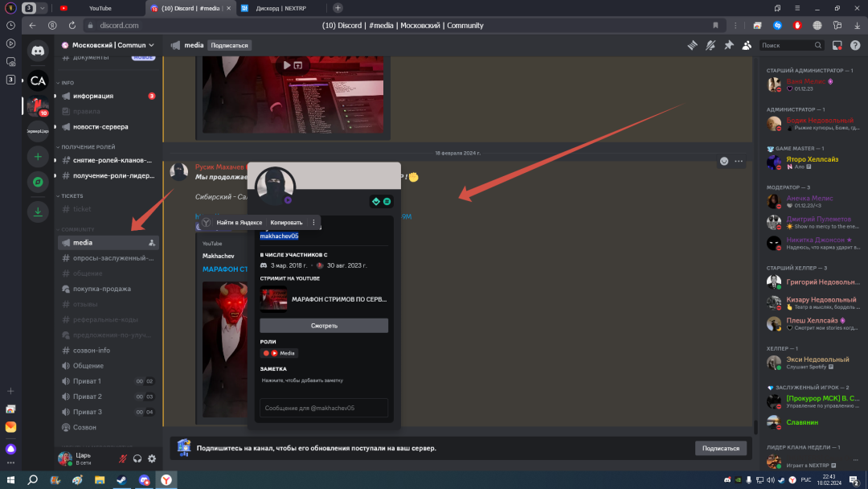Select Найти в Яндексе popup option
Screen dimensions: 868x489
click(x=240, y=223)
